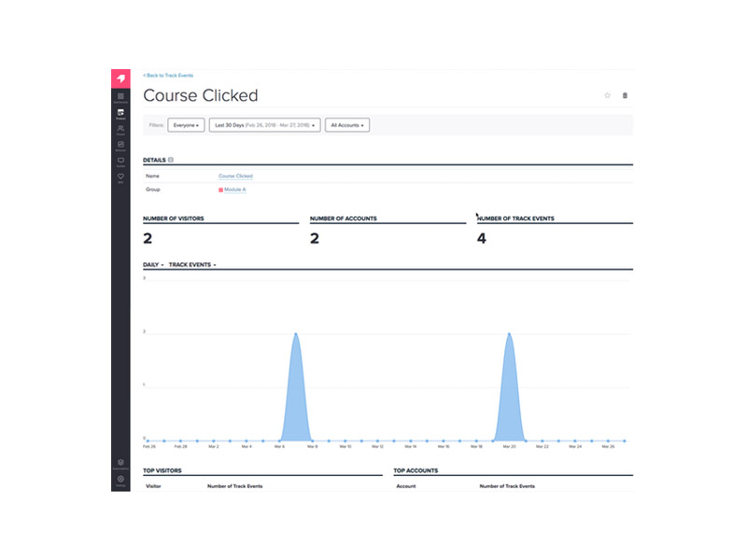The height and width of the screenshot is (560, 747).
Task: Open the NPS heart icon in sidebar
Action: 120,177
